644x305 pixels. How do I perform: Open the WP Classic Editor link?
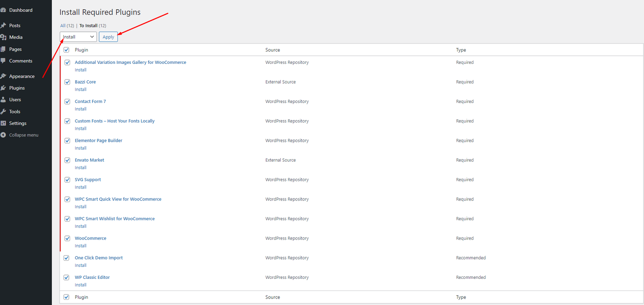(92, 277)
